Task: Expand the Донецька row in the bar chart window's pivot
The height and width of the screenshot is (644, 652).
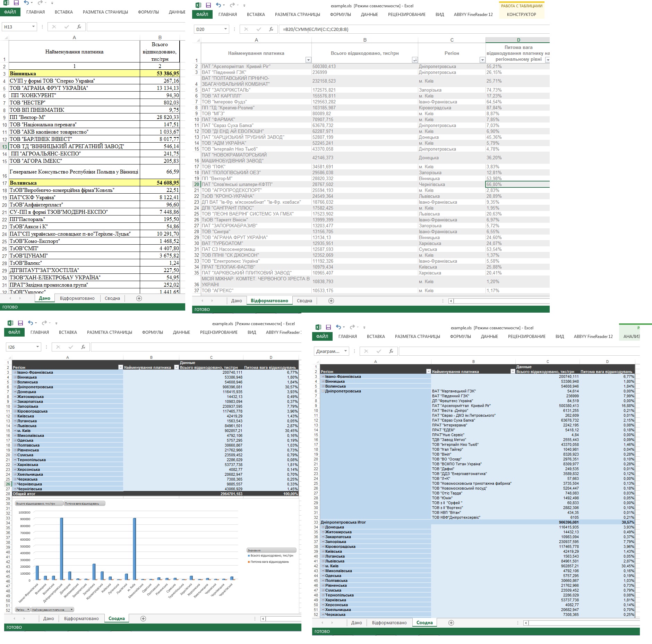Action: click(x=15, y=392)
